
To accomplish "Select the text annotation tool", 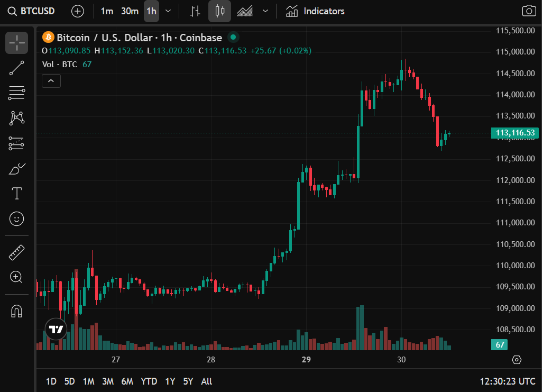I will [x=16, y=194].
